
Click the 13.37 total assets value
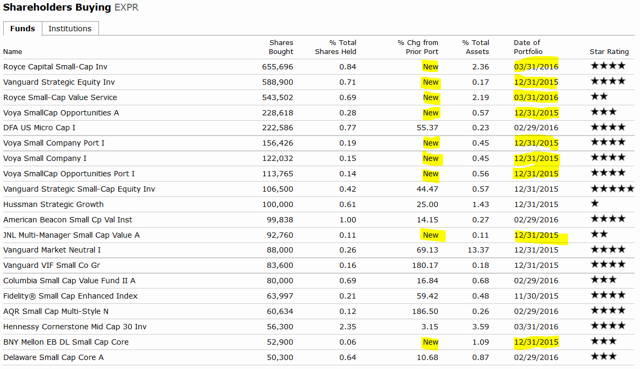[x=478, y=250]
